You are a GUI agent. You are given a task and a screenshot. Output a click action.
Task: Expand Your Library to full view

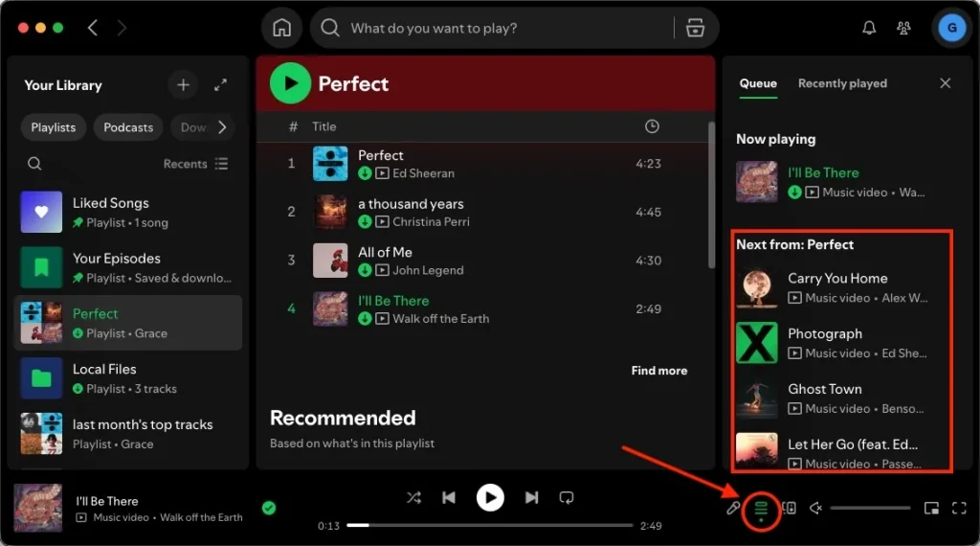click(x=220, y=85)
